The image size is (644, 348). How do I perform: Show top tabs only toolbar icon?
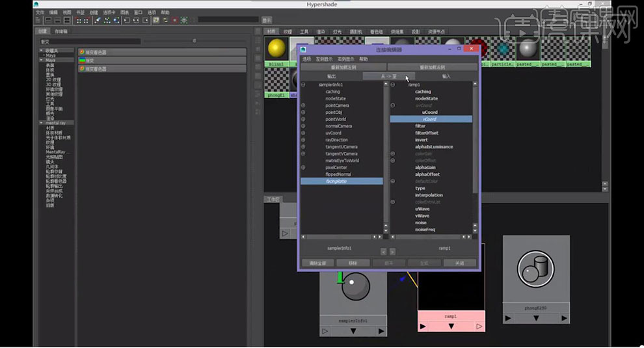point(49,20)
